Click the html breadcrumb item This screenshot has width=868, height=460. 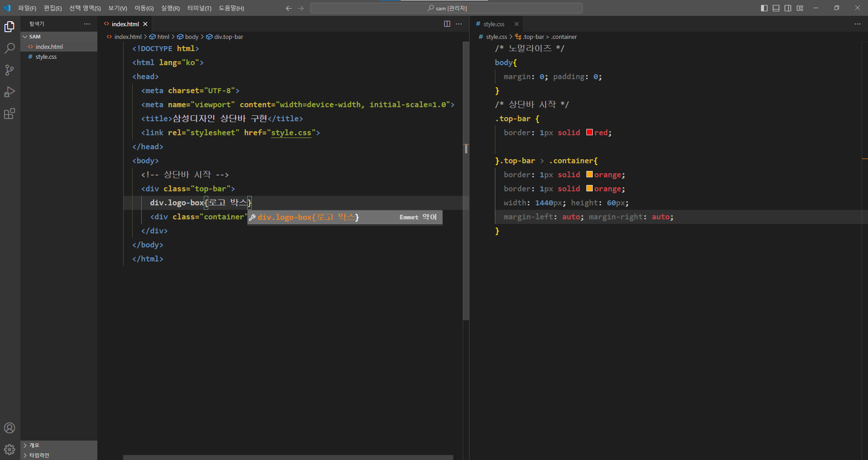159,37
